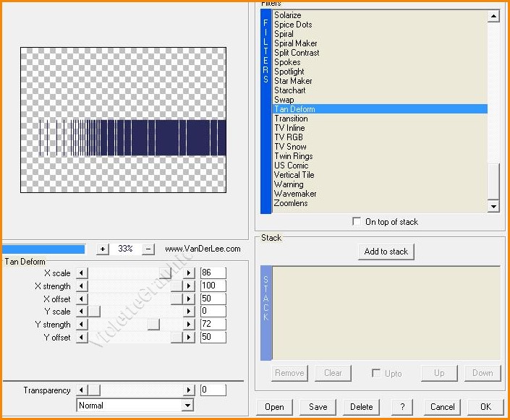Screen dimensions: 510x420
Task: Click the Save button
Action: tap(318, 407)
